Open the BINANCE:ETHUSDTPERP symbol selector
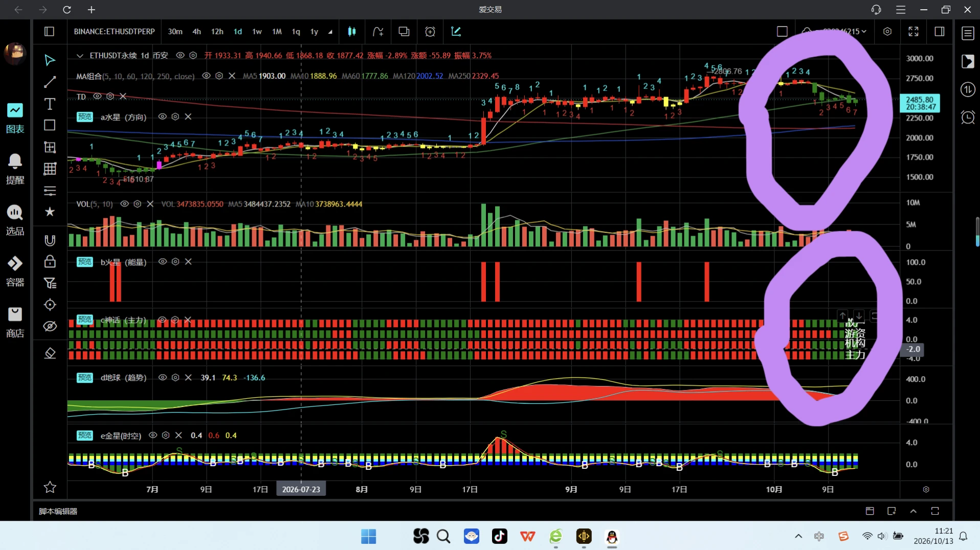Viewport: 980px width, 550px height. point(114,32)
